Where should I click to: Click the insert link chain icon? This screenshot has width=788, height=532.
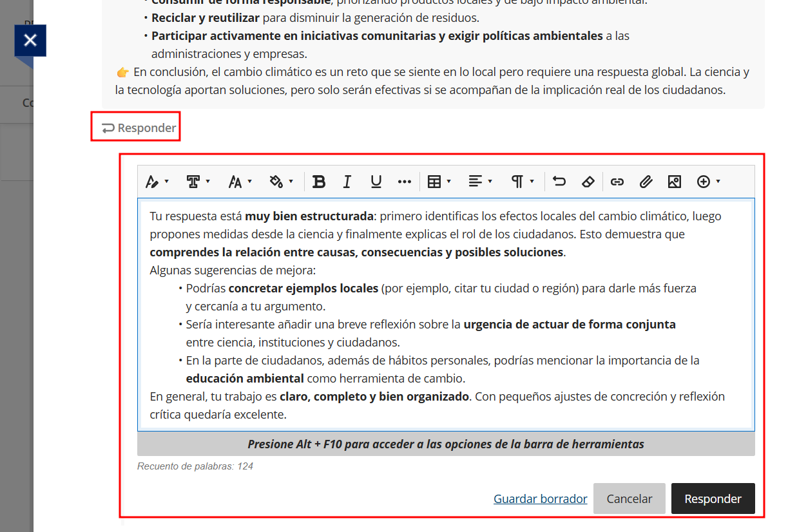(617, 182)
